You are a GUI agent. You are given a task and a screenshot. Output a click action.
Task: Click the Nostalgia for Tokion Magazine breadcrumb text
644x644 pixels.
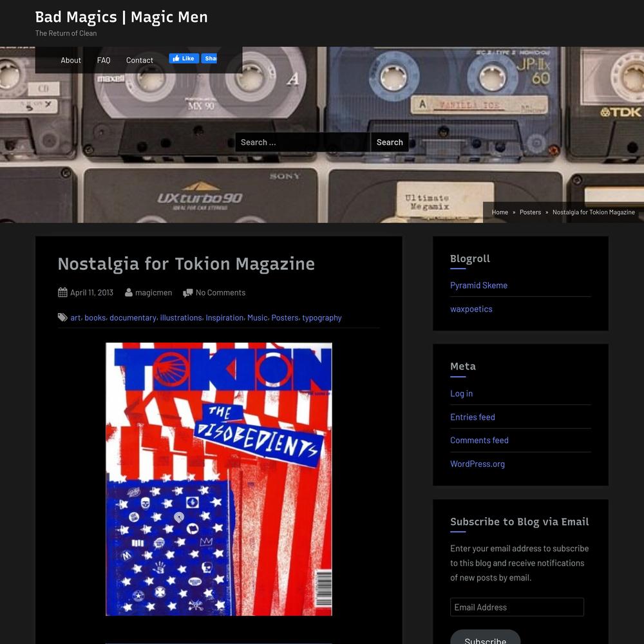pyautogui.click(x=594, y=212)
